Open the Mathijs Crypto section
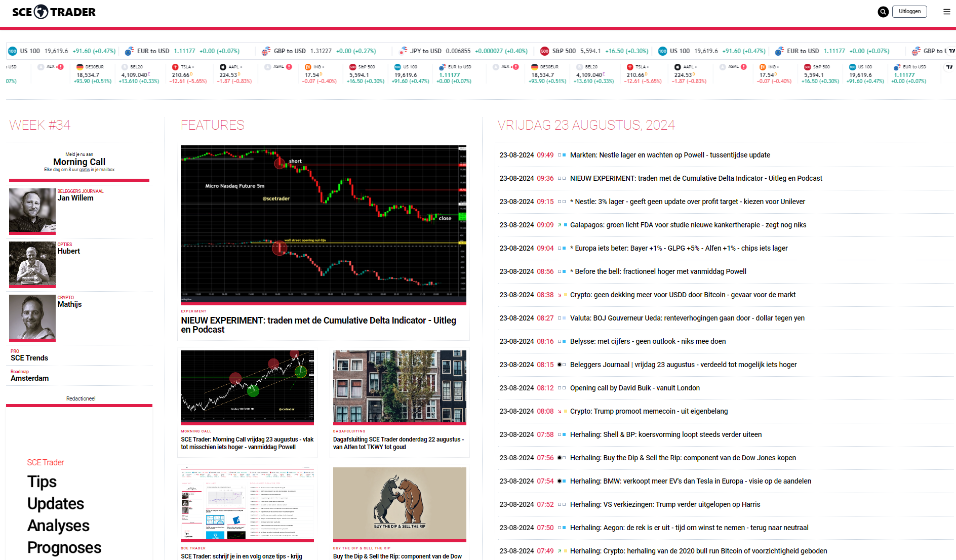This screenshot has height=560, width=956. 69,304
